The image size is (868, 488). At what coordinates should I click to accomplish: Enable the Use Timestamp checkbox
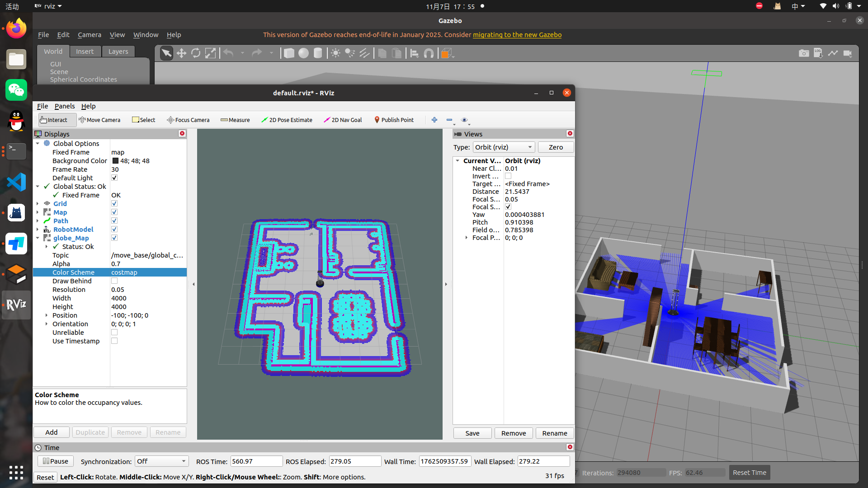pyautogui.click(x=114, y=341)
